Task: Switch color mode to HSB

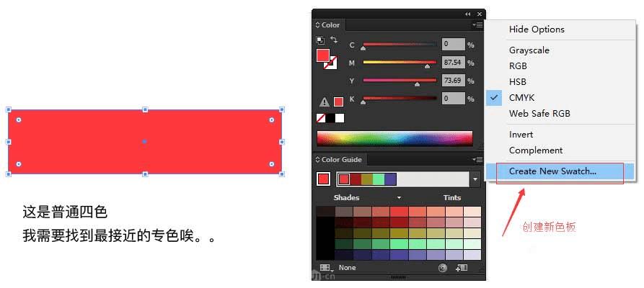Action: (518, 82)
